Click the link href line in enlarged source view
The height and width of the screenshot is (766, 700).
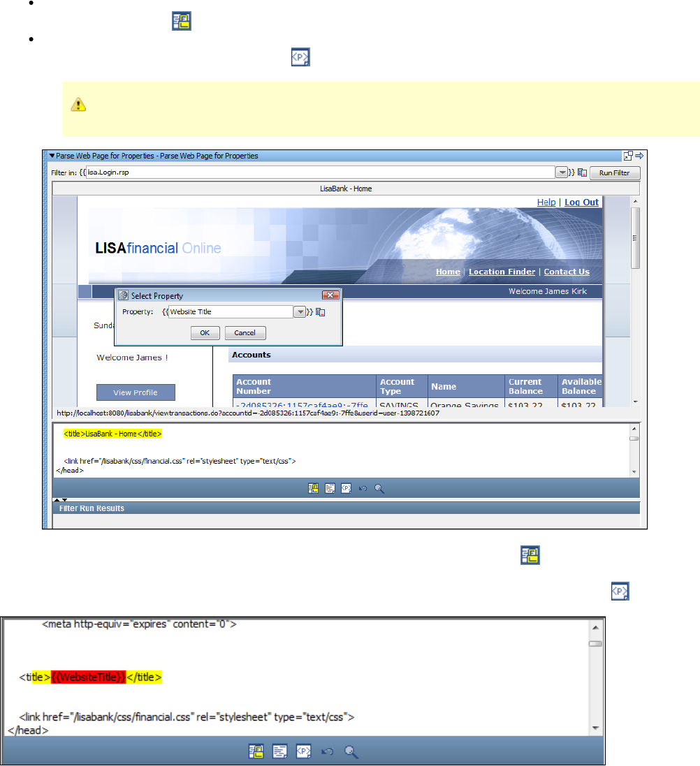pyautogui.click(x=187, y=717)
